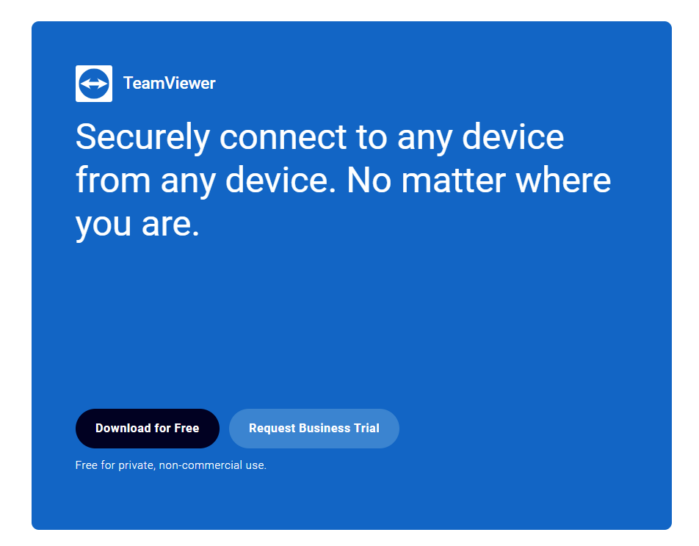Click the word 'Securely' in the headline
Image resolution: width=699 pixels, height=546 pixels.
[143, 138]
